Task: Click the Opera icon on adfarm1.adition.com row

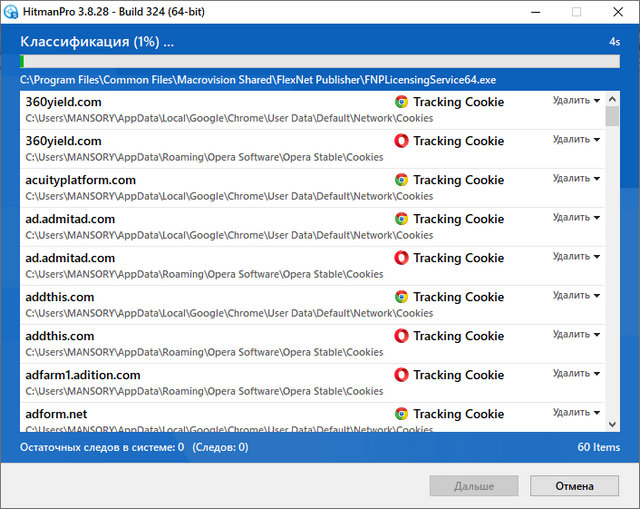Action: [401, 375]
